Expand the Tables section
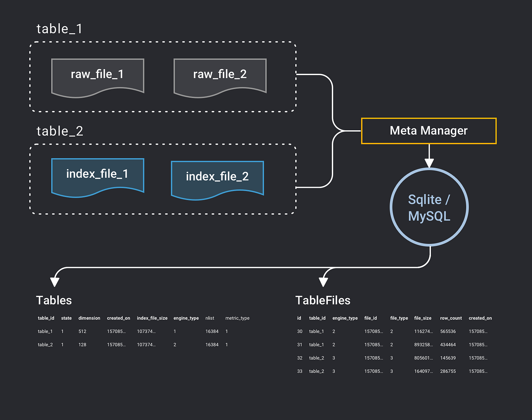Image resolution: width=532 pixels, height=420 pixels. click(x=54, y=300)
